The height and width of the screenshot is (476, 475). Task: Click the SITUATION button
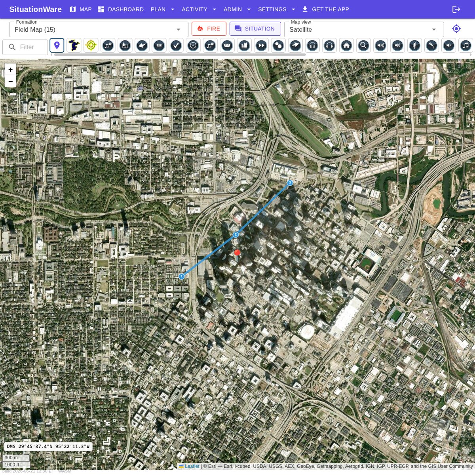(255, 29)
